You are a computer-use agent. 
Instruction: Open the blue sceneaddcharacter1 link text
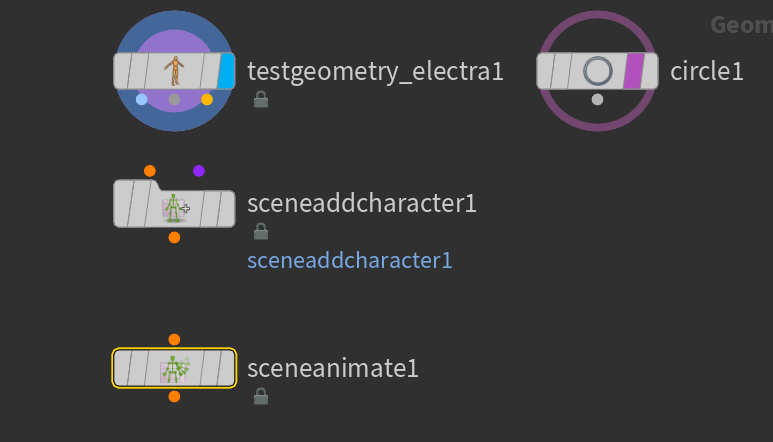pyautogui.click(x=350, y=260)
